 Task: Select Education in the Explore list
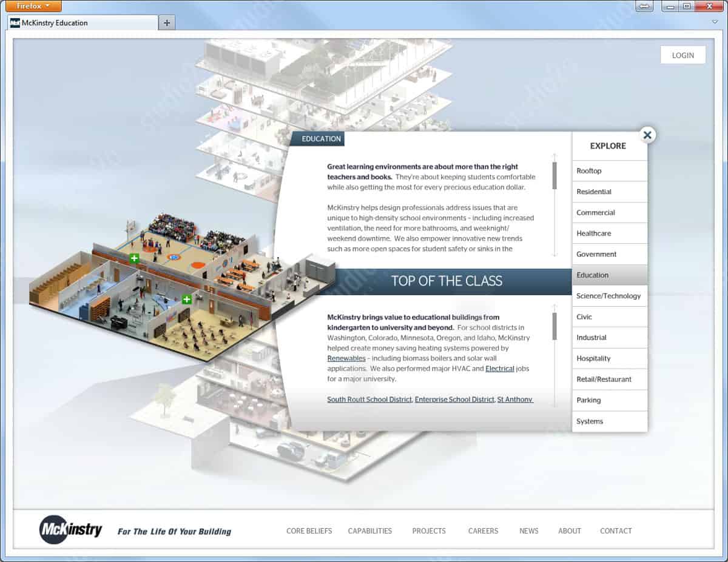point(610,275)
